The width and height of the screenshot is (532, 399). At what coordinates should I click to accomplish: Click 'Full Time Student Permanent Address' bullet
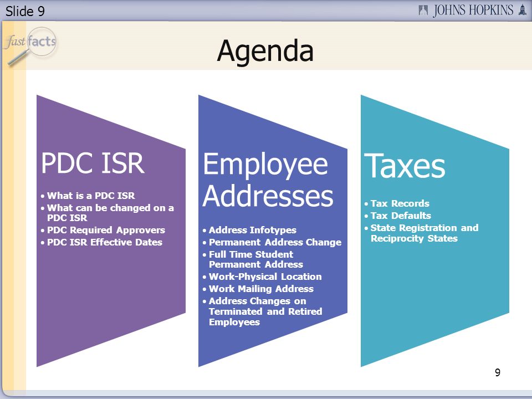click(256, 259)
